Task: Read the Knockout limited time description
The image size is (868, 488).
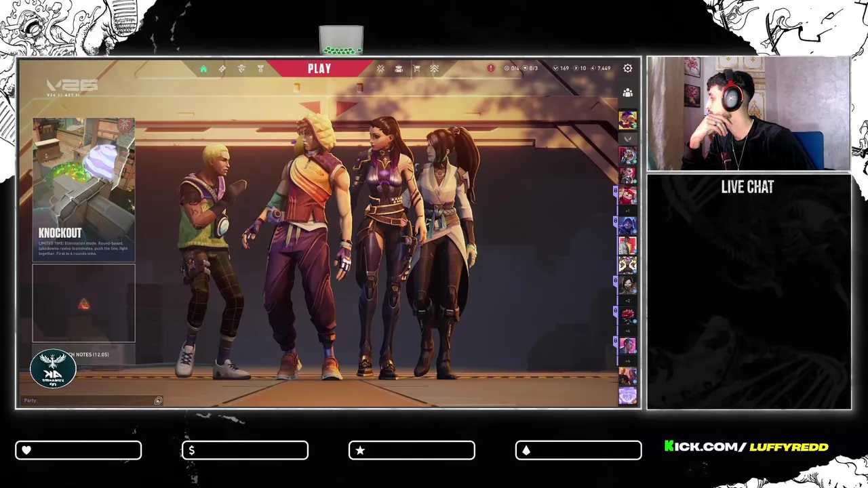Action: [x=84, y=248]
